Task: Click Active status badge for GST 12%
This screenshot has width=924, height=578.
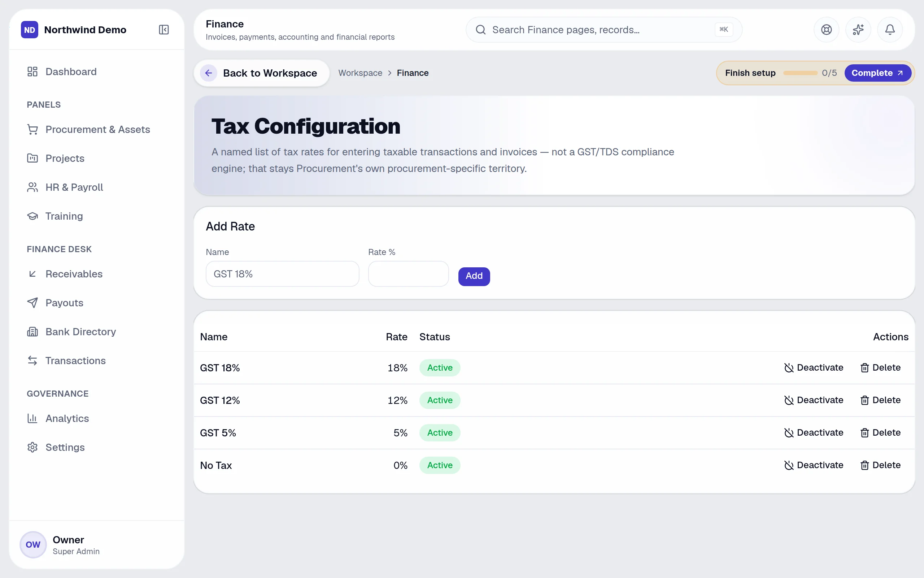Action: (x=440, y=400)
